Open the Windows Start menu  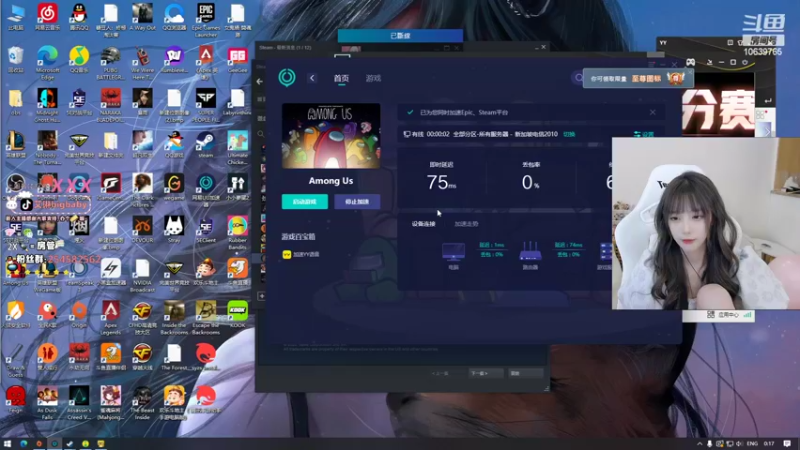[x=7, y=443]
